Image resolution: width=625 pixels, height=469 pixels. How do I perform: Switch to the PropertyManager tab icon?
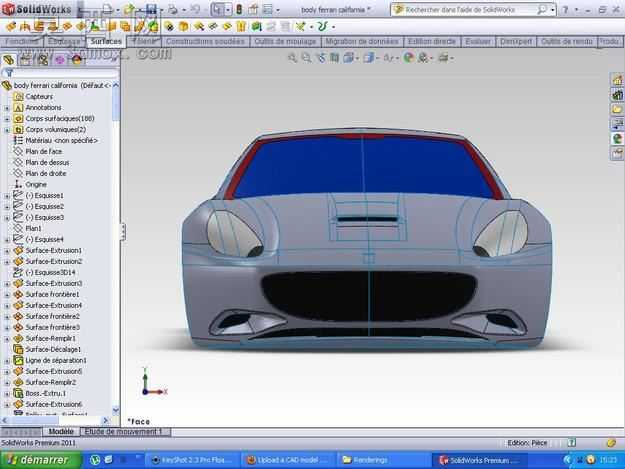pyautogui.click(x=25, y=60)
